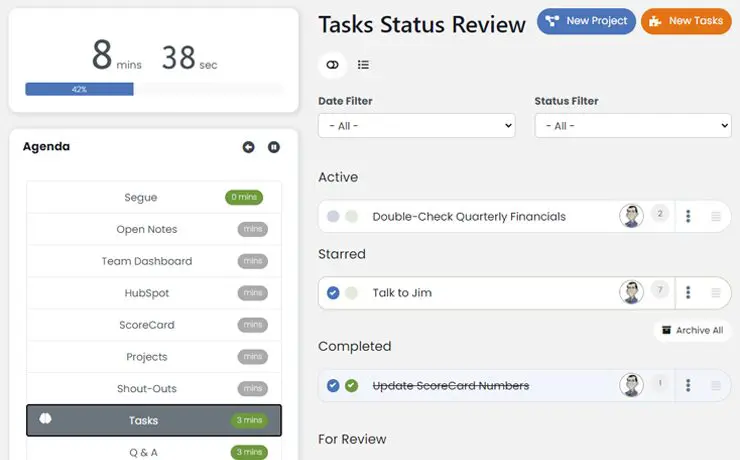Screen dimensions: 740x460
Task: Click Archive All for completed tasks
Action: (692, 330)
